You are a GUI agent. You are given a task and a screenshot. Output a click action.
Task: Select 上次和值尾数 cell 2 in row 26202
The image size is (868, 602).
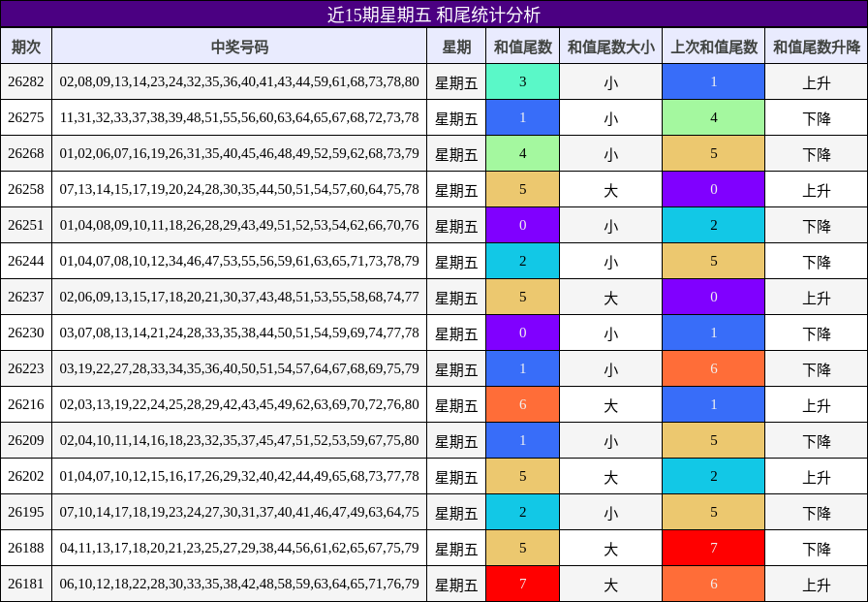(x=714, y=476)
